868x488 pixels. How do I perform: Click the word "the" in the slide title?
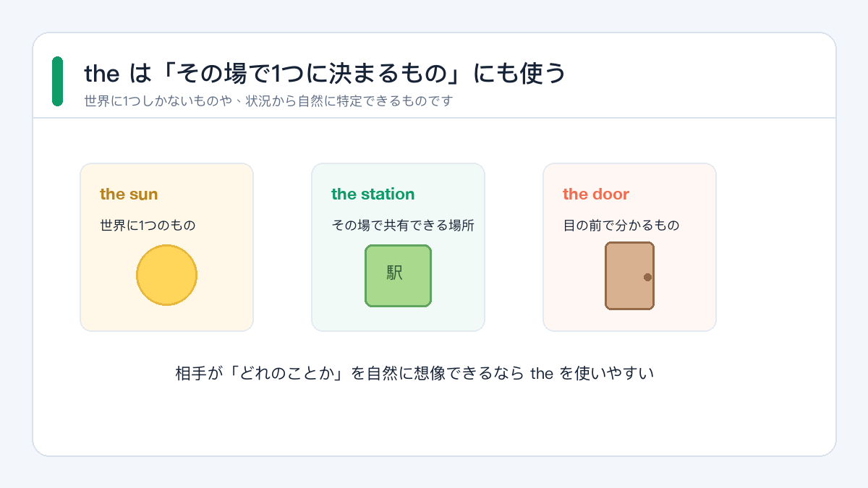pyautogui.click(x=101, y=74)
